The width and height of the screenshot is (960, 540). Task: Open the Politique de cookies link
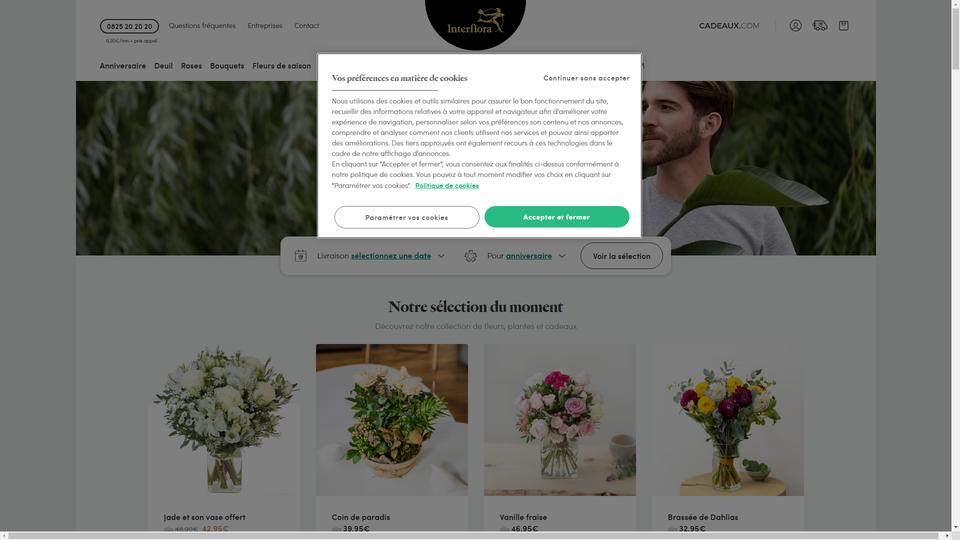[447, 186]
